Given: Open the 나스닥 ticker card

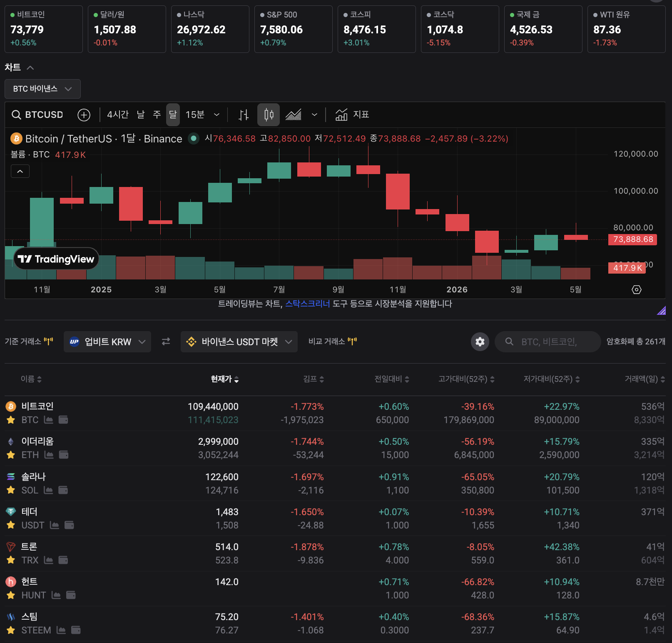Looking at the screenshot, I should [x=210, y=29].
